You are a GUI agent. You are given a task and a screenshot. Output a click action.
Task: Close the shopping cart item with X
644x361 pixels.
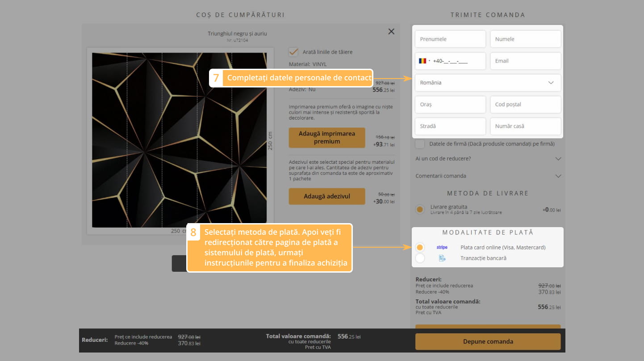coord(391,31)
